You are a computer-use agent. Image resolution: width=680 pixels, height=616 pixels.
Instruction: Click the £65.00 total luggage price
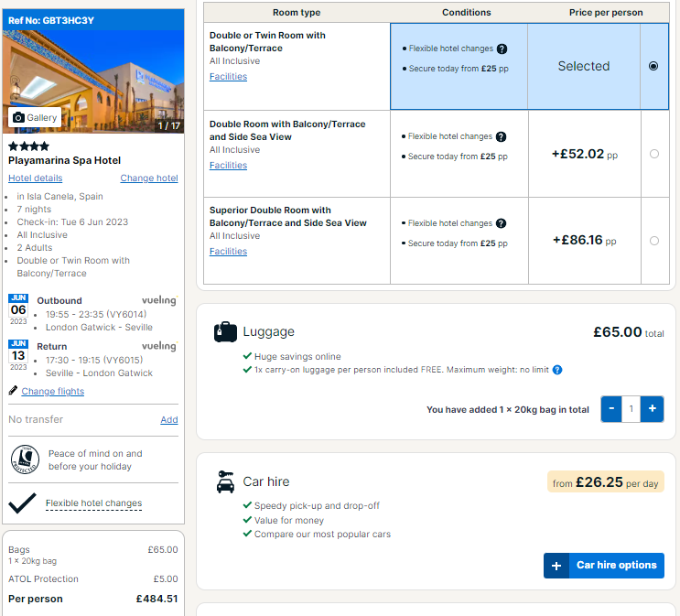click(x=629, y=332)
